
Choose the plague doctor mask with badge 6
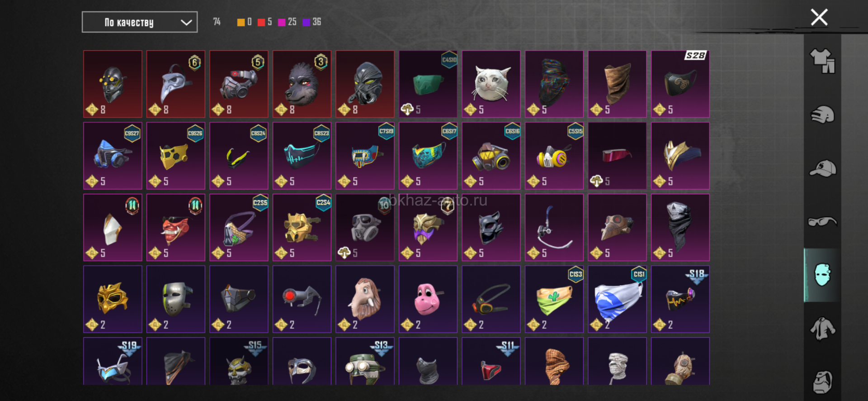176,84
